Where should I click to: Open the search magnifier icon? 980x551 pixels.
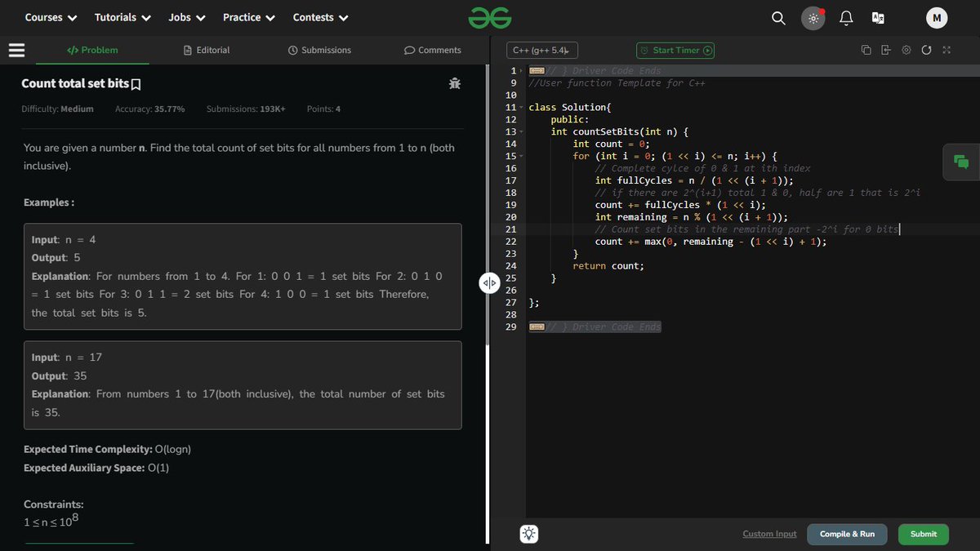(x=778, y=18)
